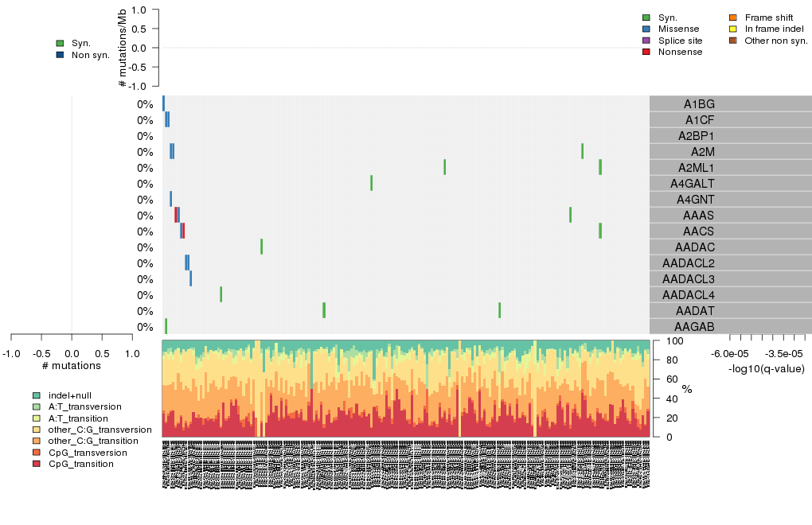Select the red Nonsense legend swatch
Viewport: 812px width, 525px height.
point(646,52)
